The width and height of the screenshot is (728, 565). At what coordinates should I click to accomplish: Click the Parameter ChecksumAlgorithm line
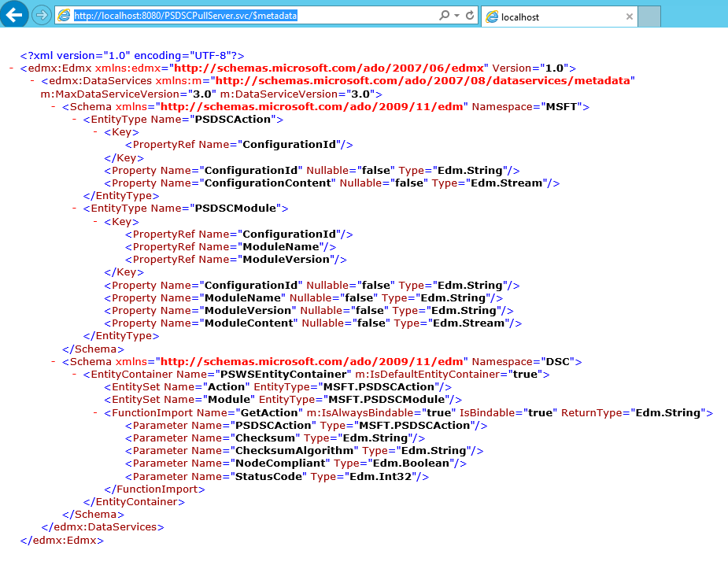pyautogui.click(x=305, y=451)
